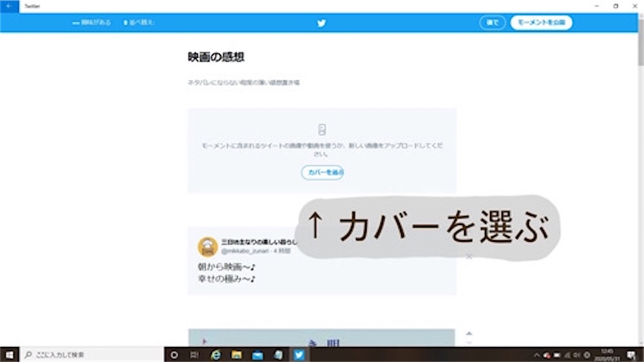This screenshot has width=644, height=362.
Task: Click the 'Finish later' button
Action: pos(492,23)
